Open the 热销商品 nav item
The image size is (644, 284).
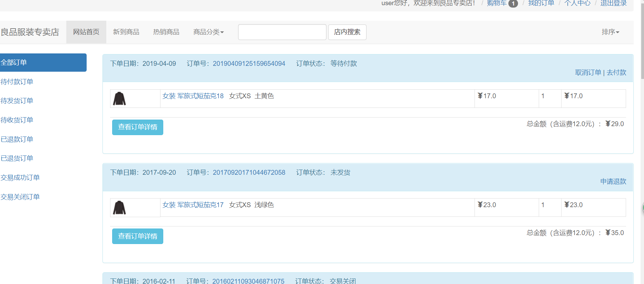click(x=166, y=32)
